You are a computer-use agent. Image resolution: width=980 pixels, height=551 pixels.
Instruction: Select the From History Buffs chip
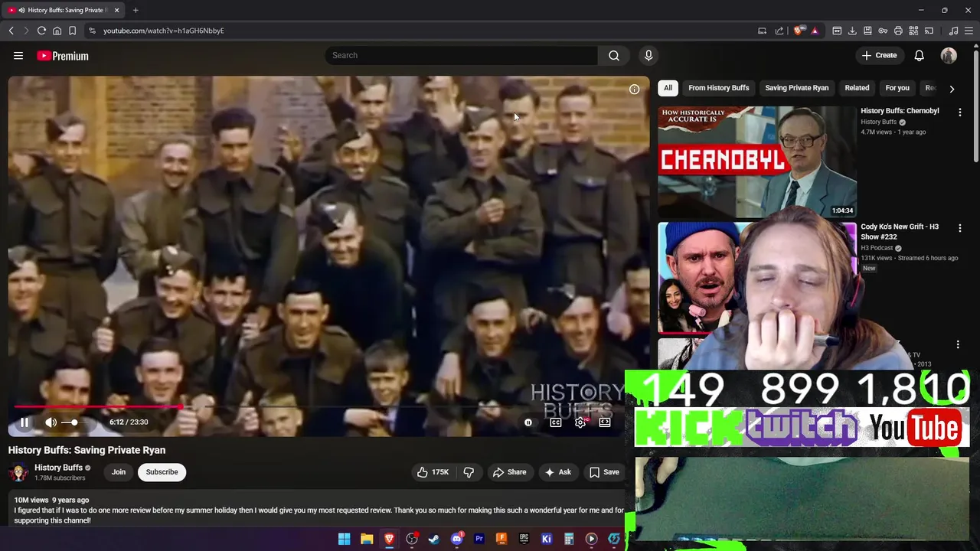point(718,88)
